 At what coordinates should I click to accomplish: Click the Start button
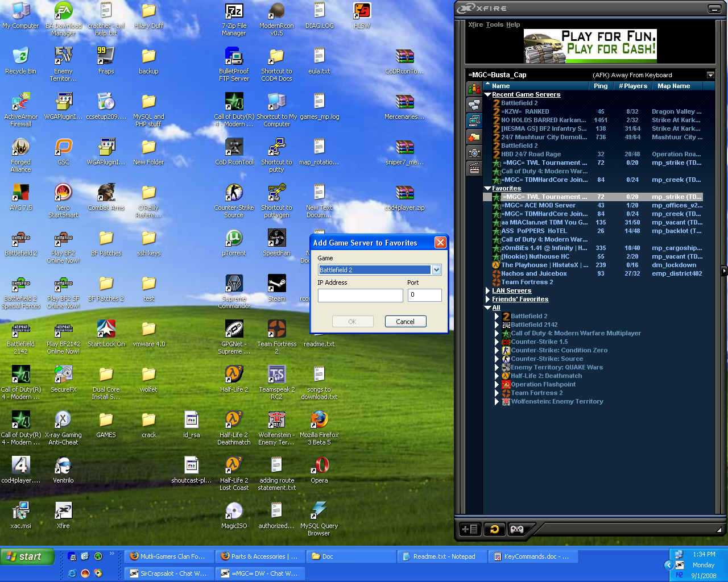27,556
